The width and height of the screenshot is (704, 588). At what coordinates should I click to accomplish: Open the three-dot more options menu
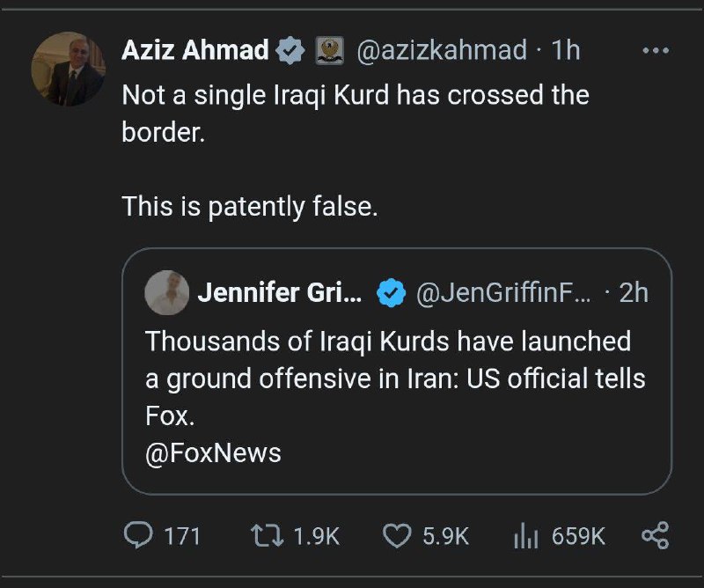click(x=656, y=50)
